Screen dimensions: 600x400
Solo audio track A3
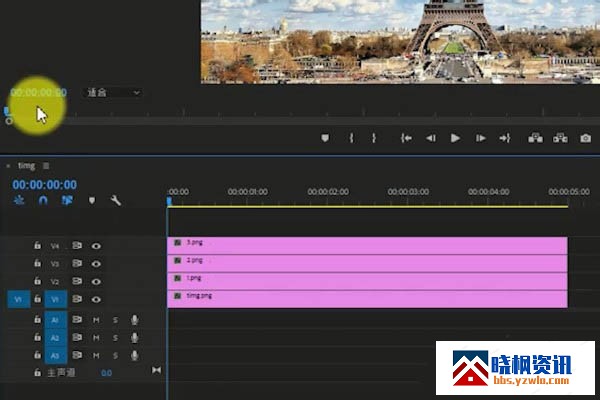pos(115,356)
